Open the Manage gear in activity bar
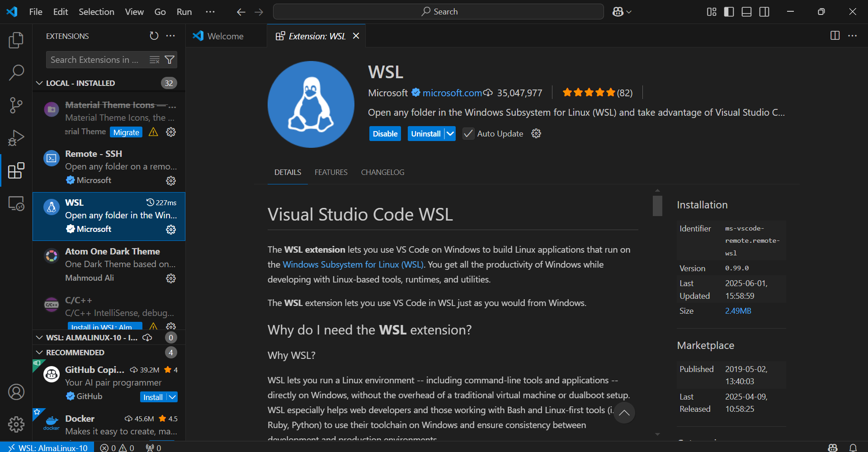The height and width of the screenshot is (452, 868). pyautogui.click(x=16, y=424)
